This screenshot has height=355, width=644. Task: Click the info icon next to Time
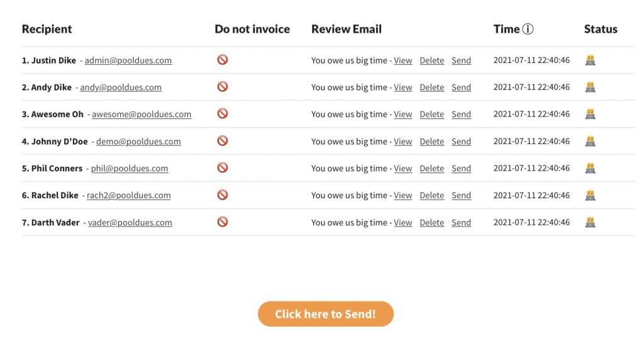[x=528, y=29]
